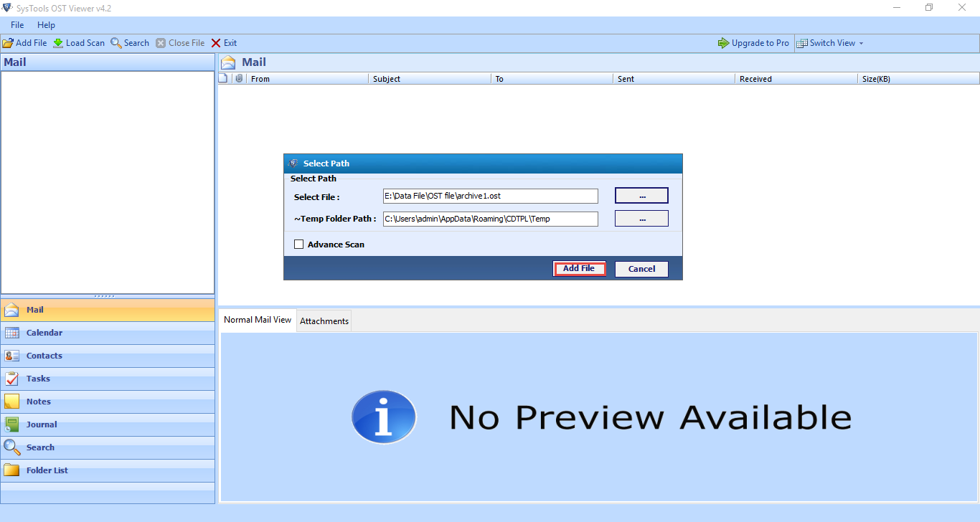This screenshot has width=980, height=522.
Task: Click the Load Scan toolbar icon
Action: coord(58,43)
